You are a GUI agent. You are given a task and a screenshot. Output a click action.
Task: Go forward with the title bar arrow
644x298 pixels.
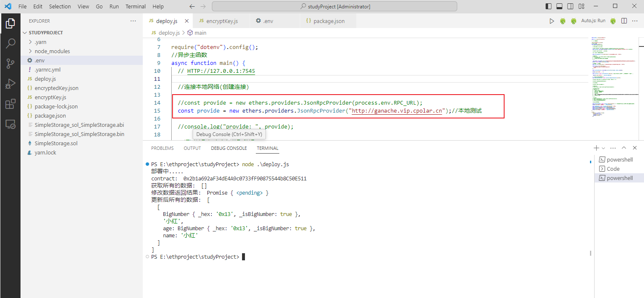pos(204,6)
